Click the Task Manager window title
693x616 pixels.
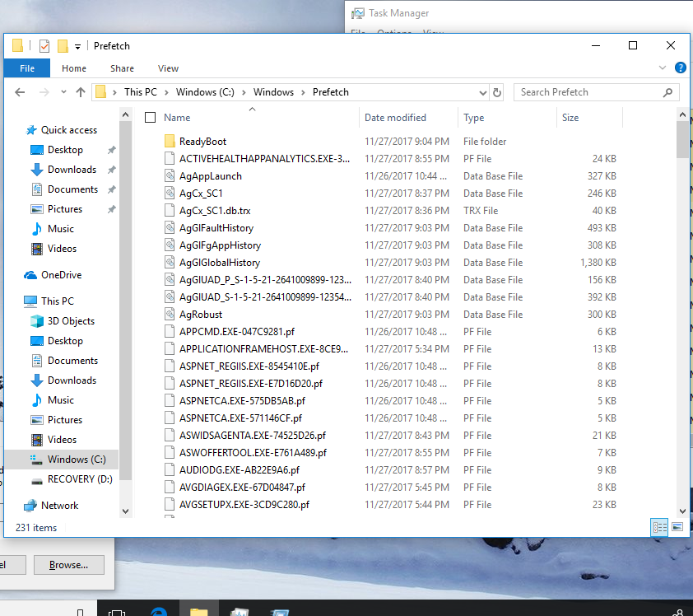point(398,13)
